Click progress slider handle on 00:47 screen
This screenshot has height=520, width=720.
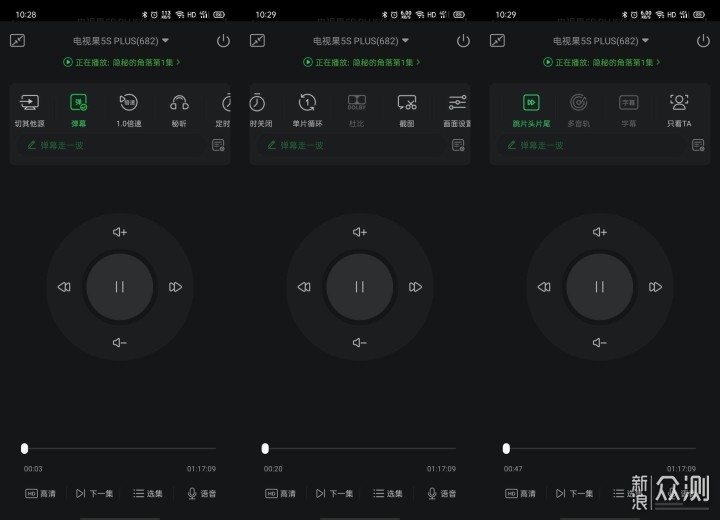click(x=506, y=448)
